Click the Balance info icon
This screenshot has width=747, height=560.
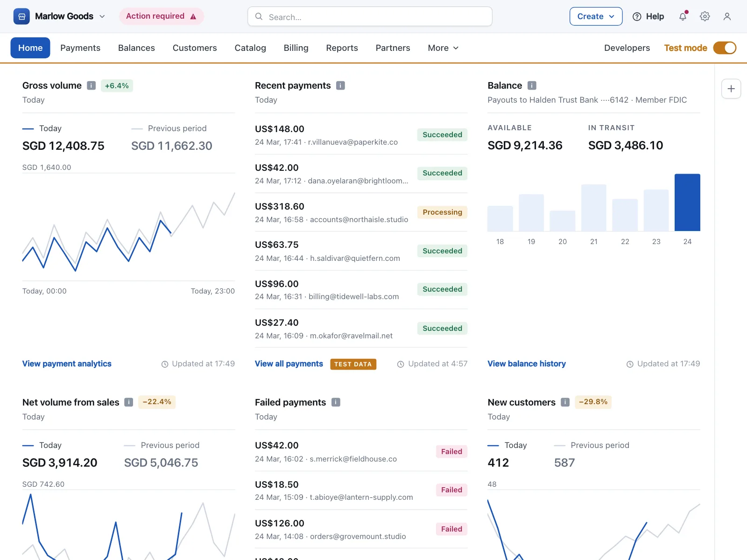[532, 85]
